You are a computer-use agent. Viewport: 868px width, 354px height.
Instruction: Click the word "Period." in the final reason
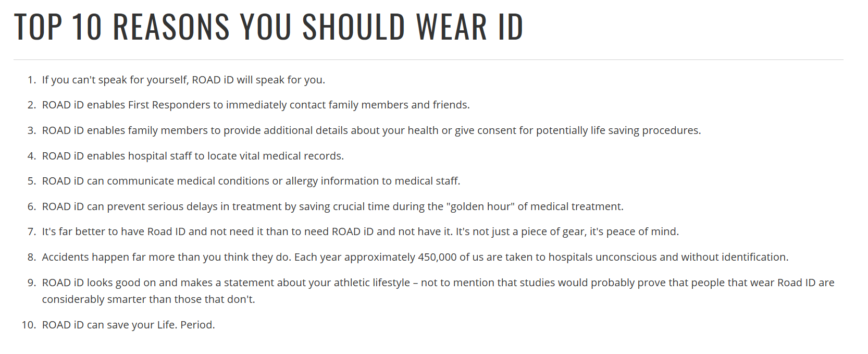[197, 325]
